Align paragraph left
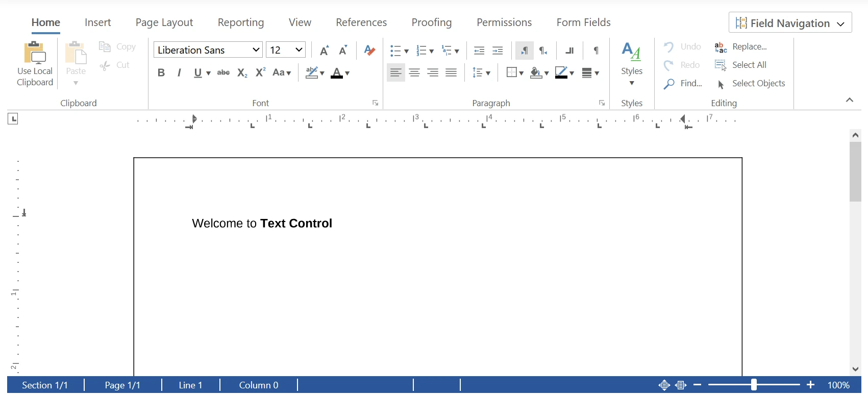This screenshot has height=395, width=868. click(396, 73)
